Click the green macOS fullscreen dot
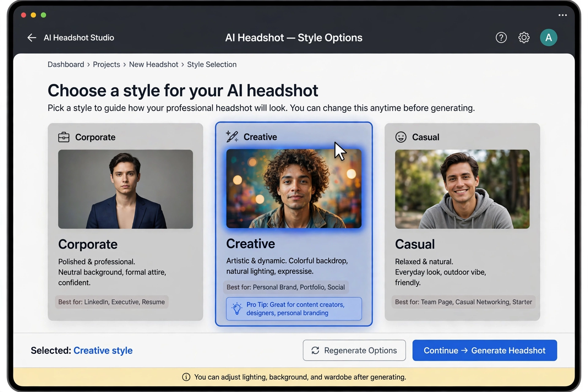This screenshot has width=588, height=392. pyautogui.click(x=43, y=15)
